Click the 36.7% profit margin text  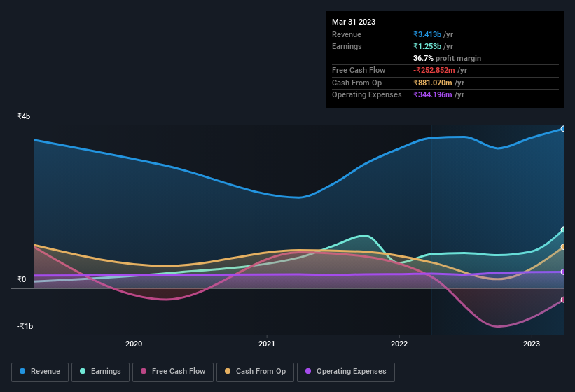pos(447,58)
